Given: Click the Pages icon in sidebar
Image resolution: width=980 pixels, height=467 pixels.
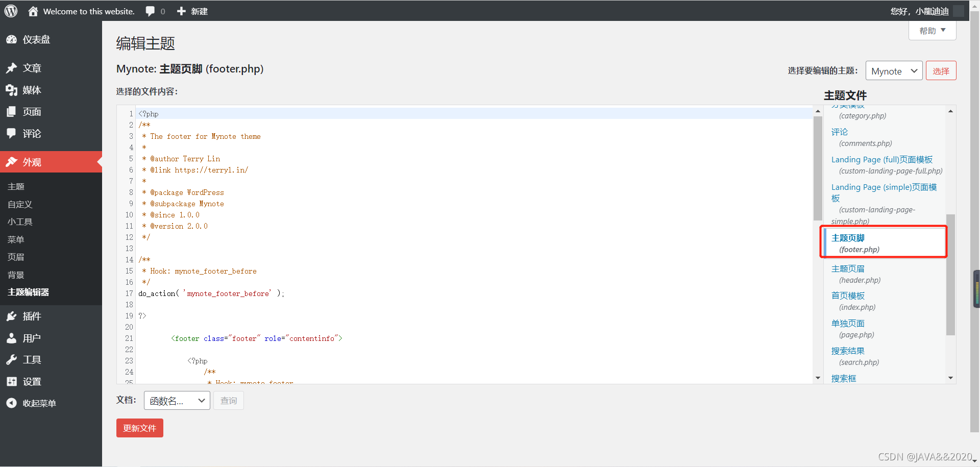Looking at the screenshot, I should coord(11,112).
